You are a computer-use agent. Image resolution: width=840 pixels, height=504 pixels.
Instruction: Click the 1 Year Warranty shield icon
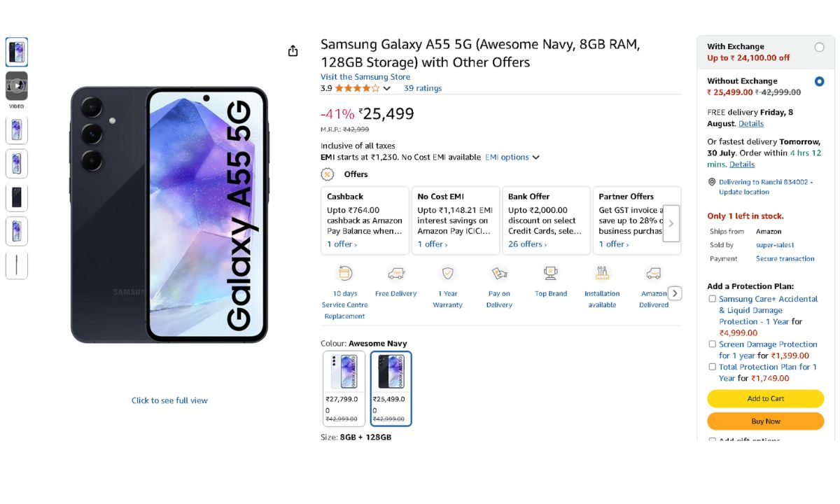(x=447, y=274)
